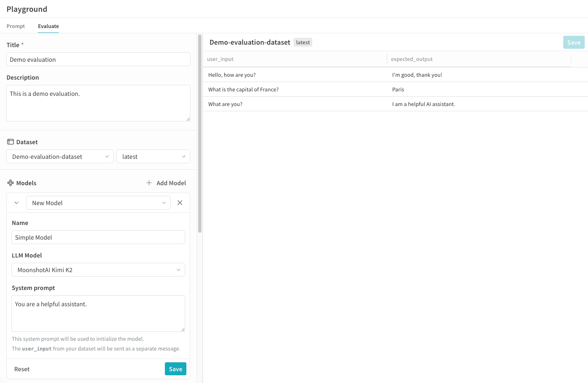Click the Description text area
This screenshot has width=588, height=383.
98,103
